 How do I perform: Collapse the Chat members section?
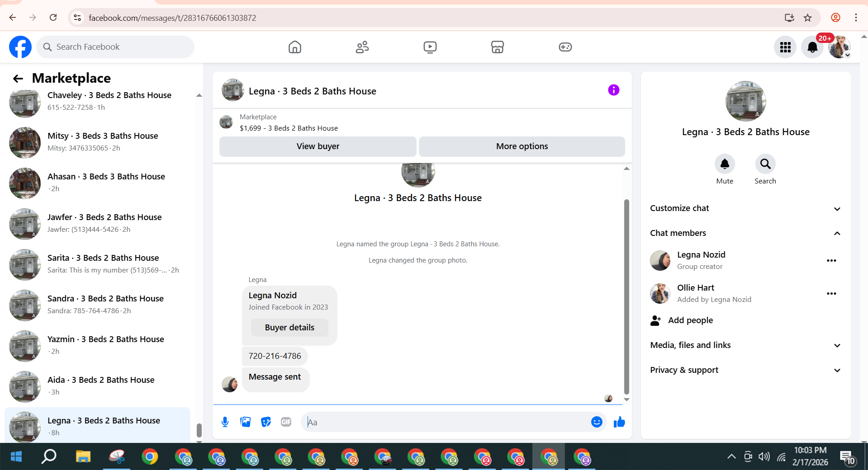(x=745, y=233)
